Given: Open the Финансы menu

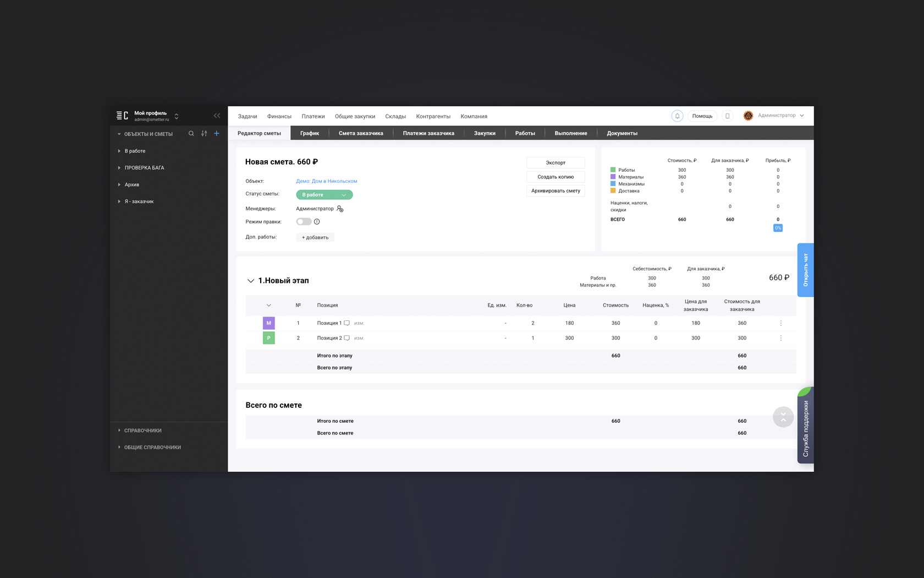Looking at the screenshot, I should click(x=279, y=117).
